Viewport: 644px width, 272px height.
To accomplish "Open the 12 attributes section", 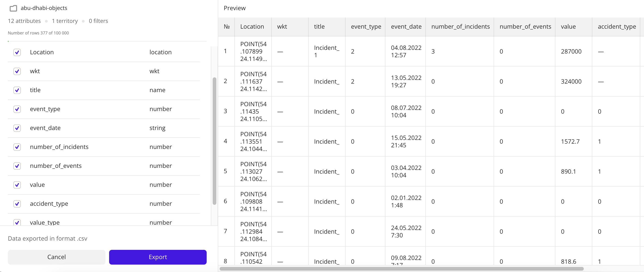I will coord(24,21).
